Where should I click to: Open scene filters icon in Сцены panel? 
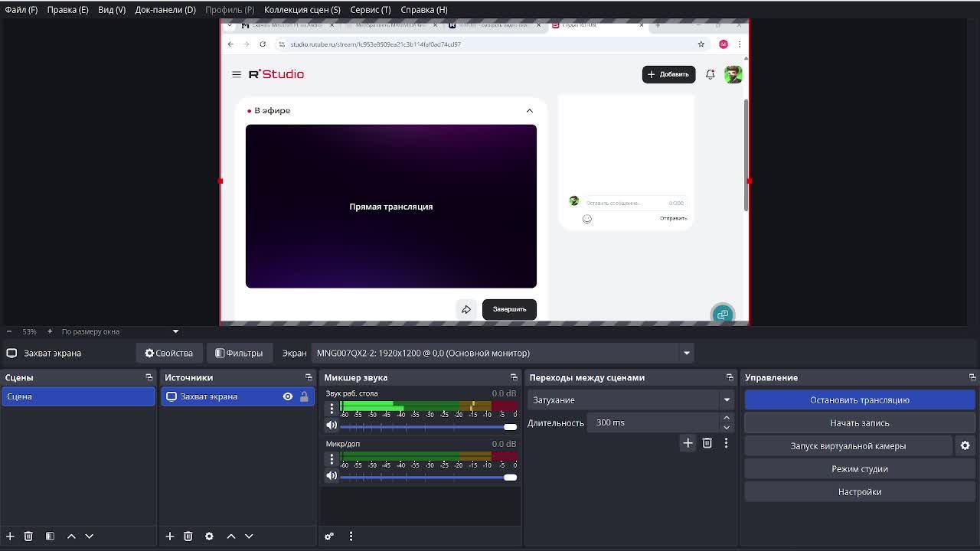point(50,536)
